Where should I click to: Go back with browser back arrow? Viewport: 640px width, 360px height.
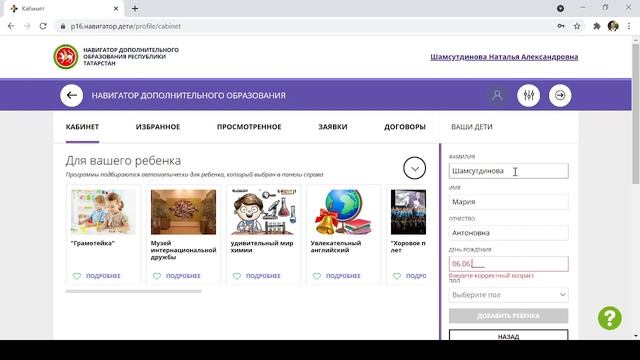coord(11,26)
